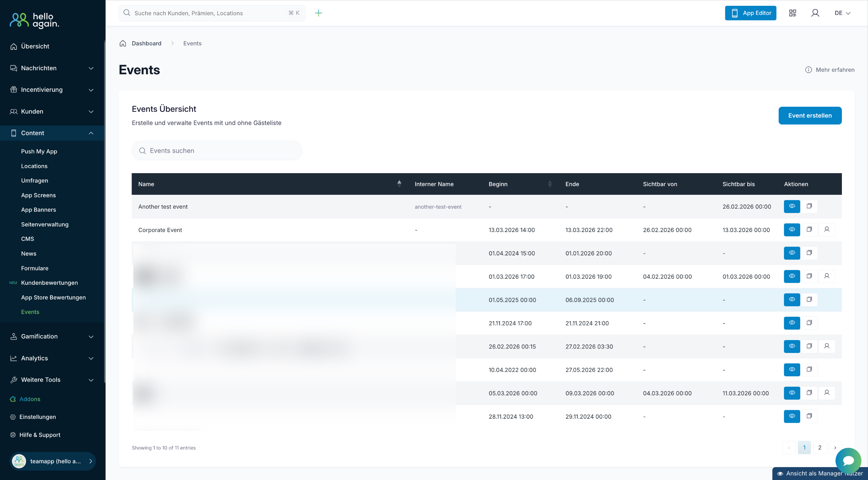View the Corporate Event details eye icon

(792, 230)
